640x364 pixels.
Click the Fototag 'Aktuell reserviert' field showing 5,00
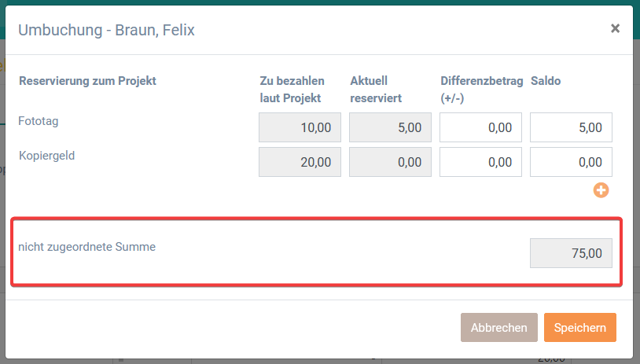point(390,127)
